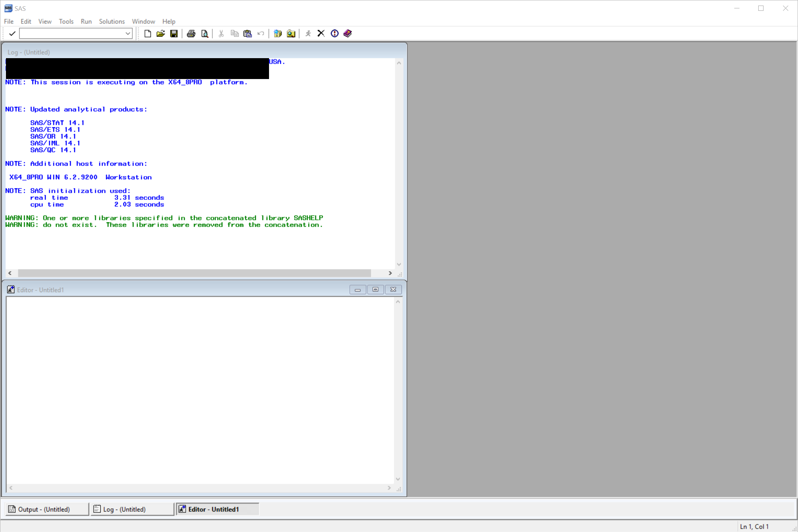Click the Paste clipboard icon
Viewport: 798px width, 532px height.
[x=247, y=33]
